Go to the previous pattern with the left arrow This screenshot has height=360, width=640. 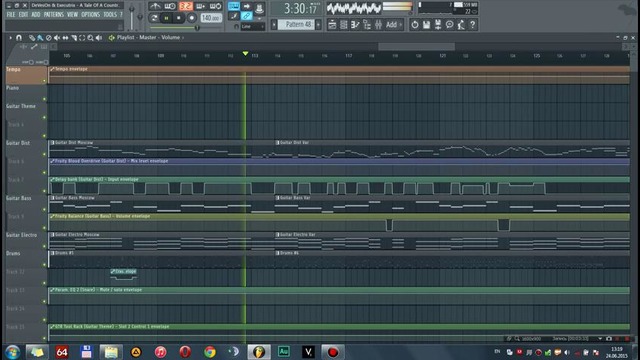click(x=274, y=24)
